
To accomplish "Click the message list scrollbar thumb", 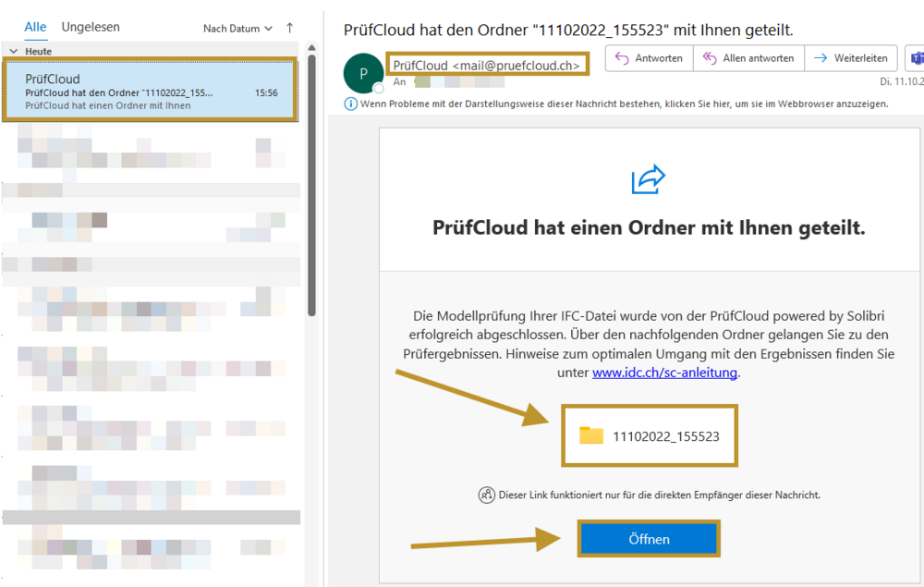I will tap(311, 185).
